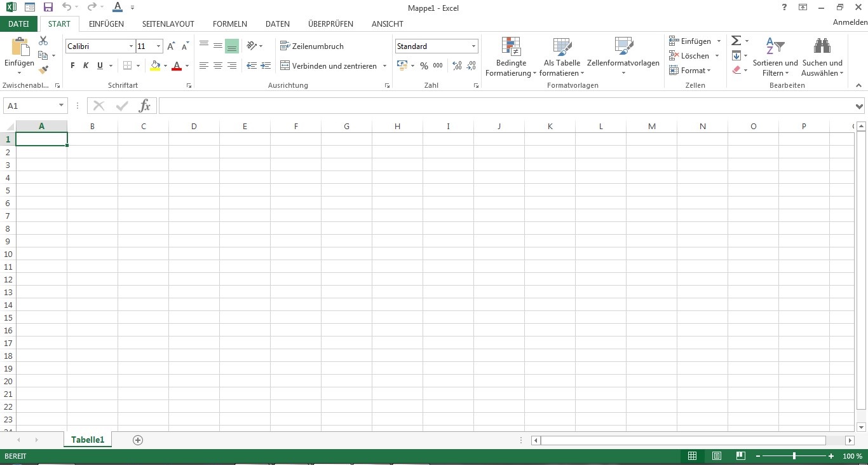
Task: Open the Name Box dropdown arrow
Action: (x=61, y=106)
